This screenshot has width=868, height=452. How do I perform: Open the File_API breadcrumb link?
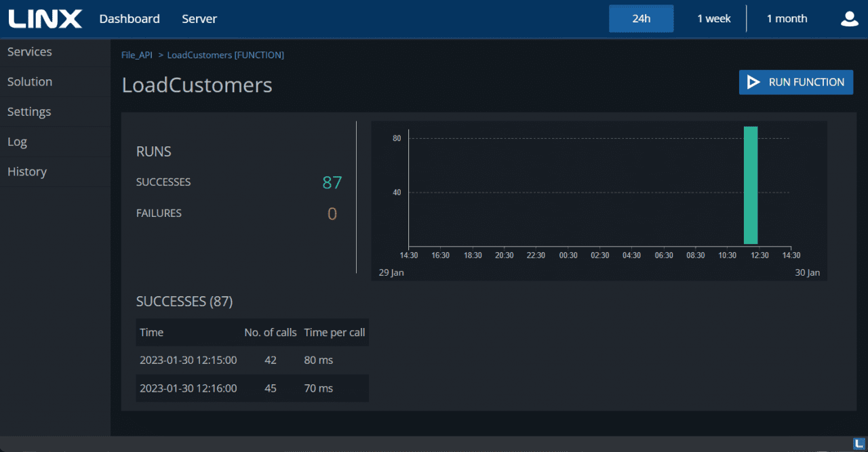tap(136, 55)
